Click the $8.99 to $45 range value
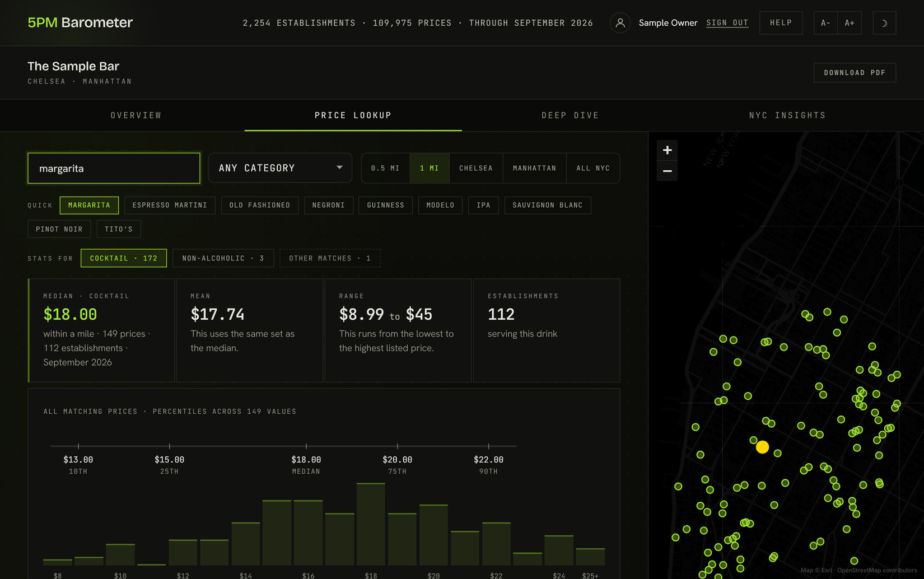This screenshot has height=579, width=924. click(x=386, y=315)
